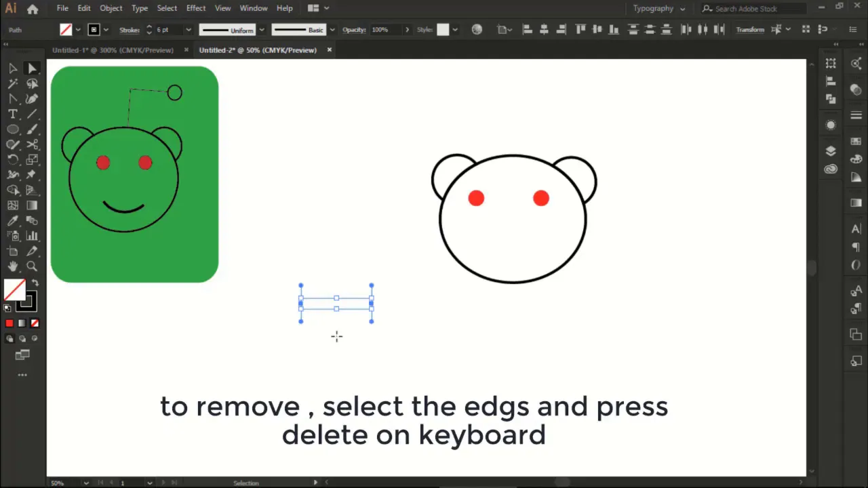Enable Draw Normal mode

[9, 338]
